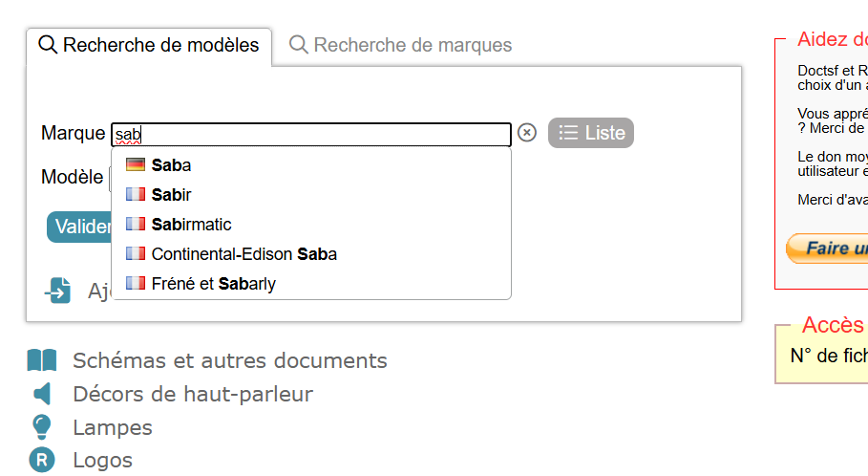
Task: Click the speaker icon for Décors de haut-parleur
Action: coord(42,394)
